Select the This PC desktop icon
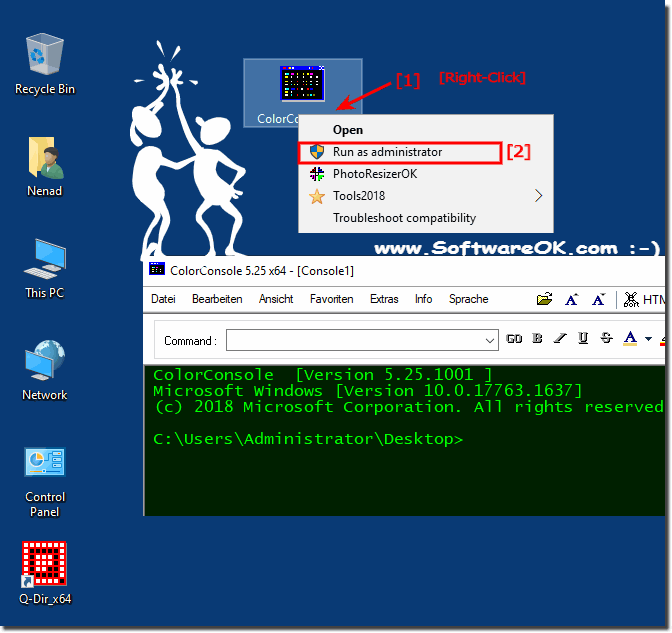672x633 pixels. (x=45, y=269)
